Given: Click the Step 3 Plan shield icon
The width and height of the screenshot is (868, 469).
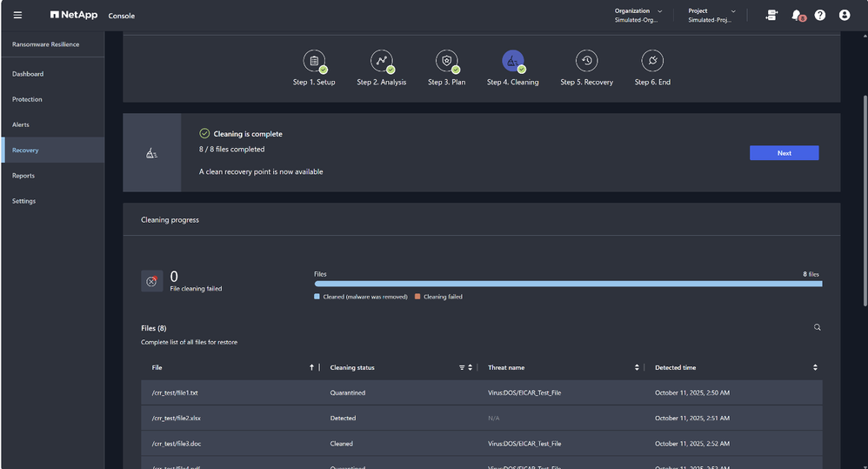Looking at the screenshot, I should point(447,61).
